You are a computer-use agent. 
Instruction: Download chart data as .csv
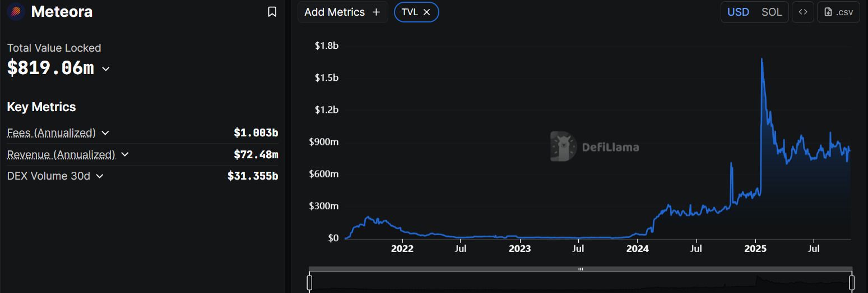[838, 12]
